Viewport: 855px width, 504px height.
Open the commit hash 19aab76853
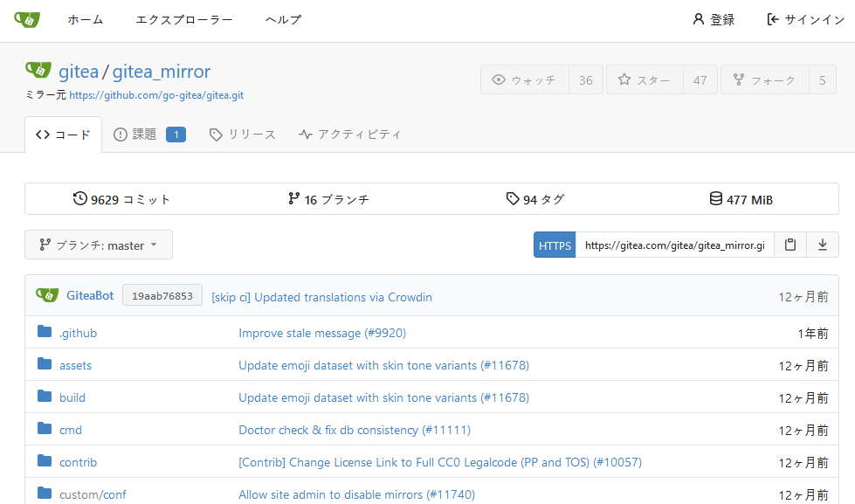162,296
